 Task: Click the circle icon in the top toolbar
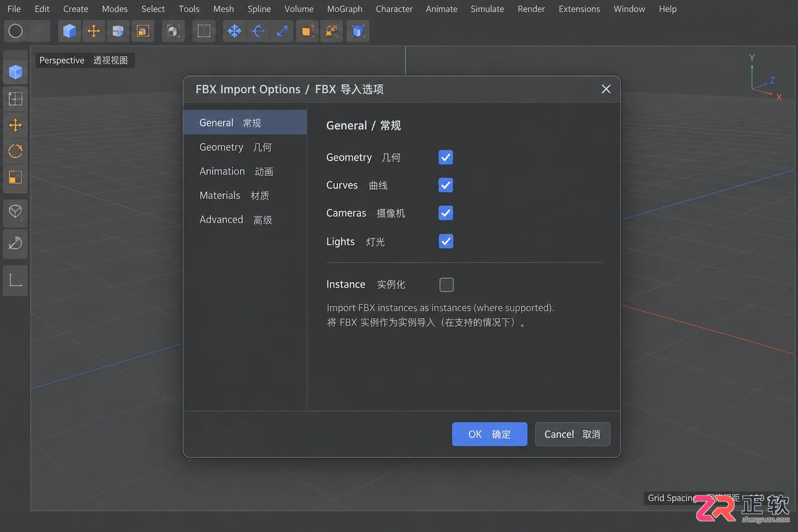pyautogui.click(x=16, y=31)
